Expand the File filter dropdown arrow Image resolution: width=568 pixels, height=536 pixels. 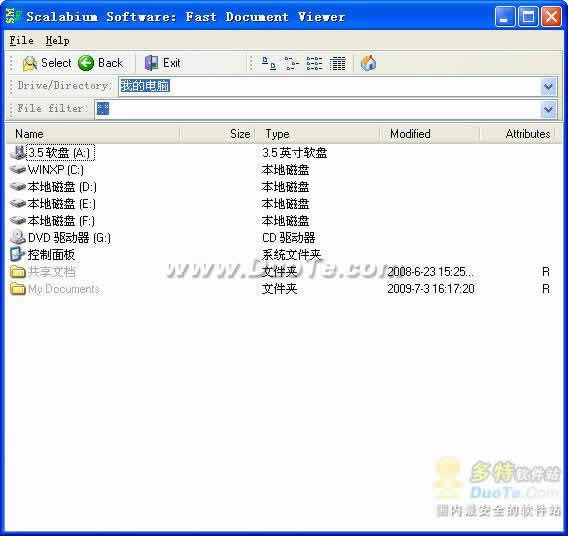pyautogui.click(x=548, y=109)
